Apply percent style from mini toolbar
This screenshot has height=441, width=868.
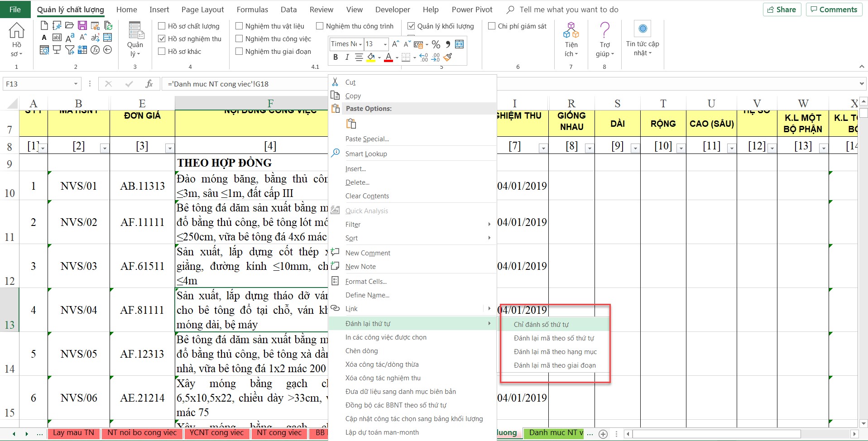pos(436,44)
